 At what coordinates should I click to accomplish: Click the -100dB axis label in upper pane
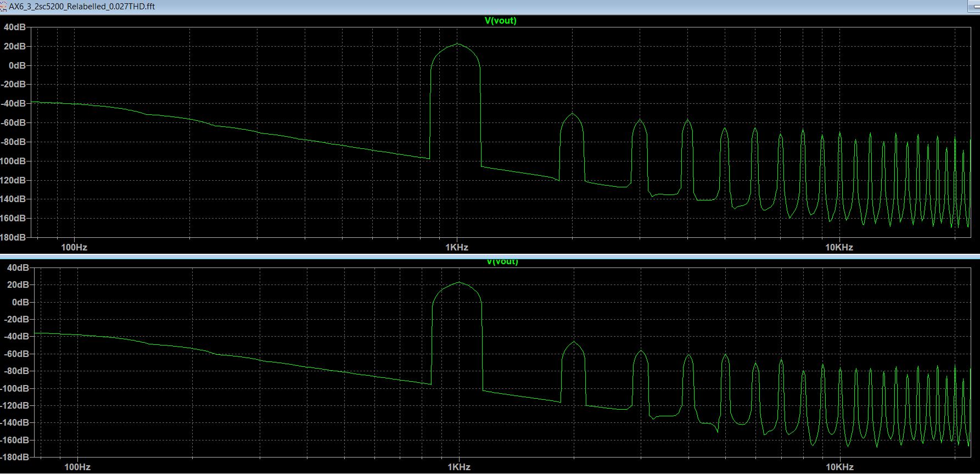13,161
